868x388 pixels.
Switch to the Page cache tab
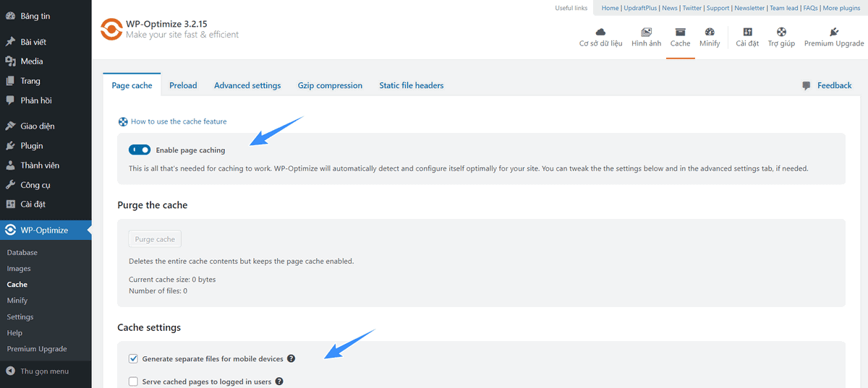[x=132, y=85]
